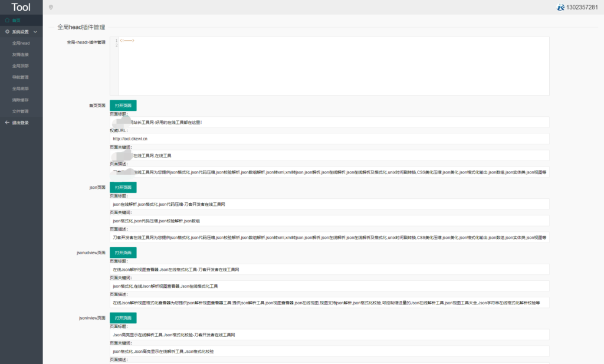This screenshot has width=604, height=364.
Task: Open the 全局head sidebar item
Action: [21, 43]
